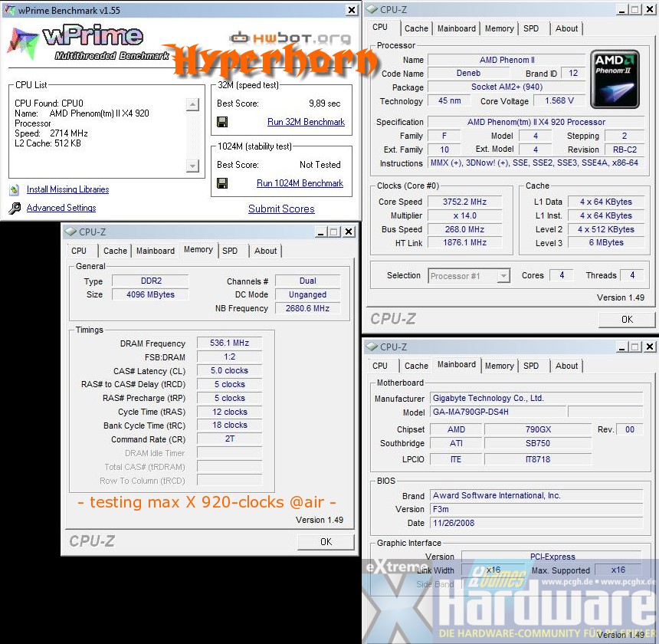
Task: Click the Multiplier value x 14.0
Action: click(464, 215)
